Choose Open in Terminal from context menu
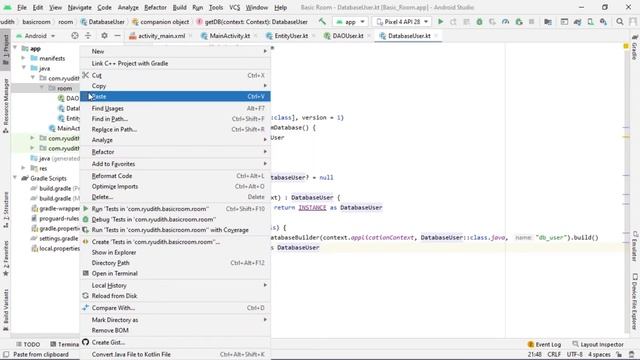 tap(175, 273)
